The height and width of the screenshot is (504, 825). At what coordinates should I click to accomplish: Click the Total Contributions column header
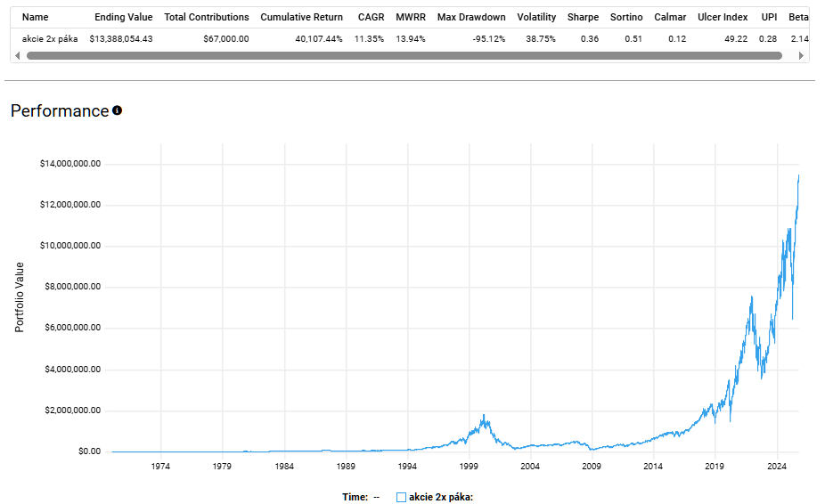[207, 17]
